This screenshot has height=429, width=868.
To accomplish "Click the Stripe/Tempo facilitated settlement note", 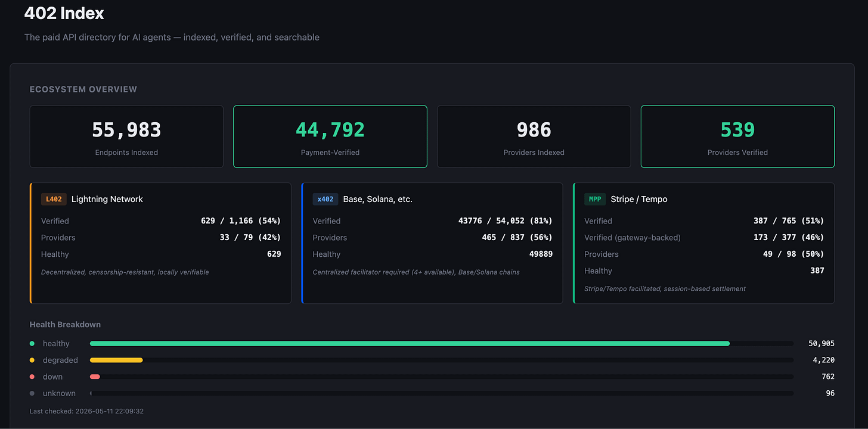I will (665, 289).
